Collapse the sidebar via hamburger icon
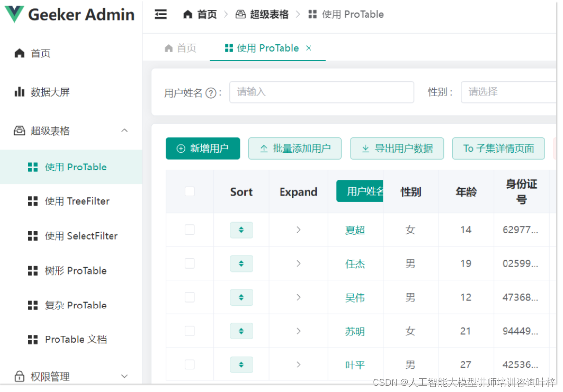The image size is (563, 392). [x=161, y=14]
